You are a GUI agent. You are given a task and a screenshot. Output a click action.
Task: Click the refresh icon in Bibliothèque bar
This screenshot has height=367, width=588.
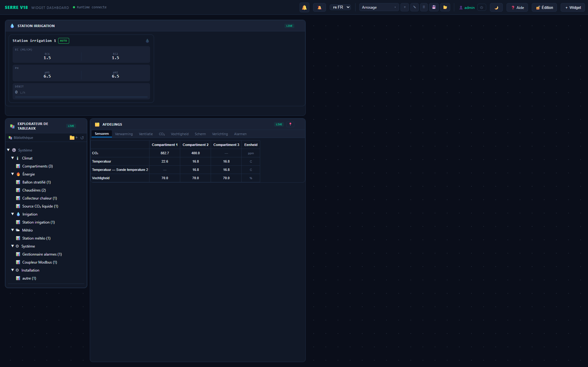click(x=82, y=138)
